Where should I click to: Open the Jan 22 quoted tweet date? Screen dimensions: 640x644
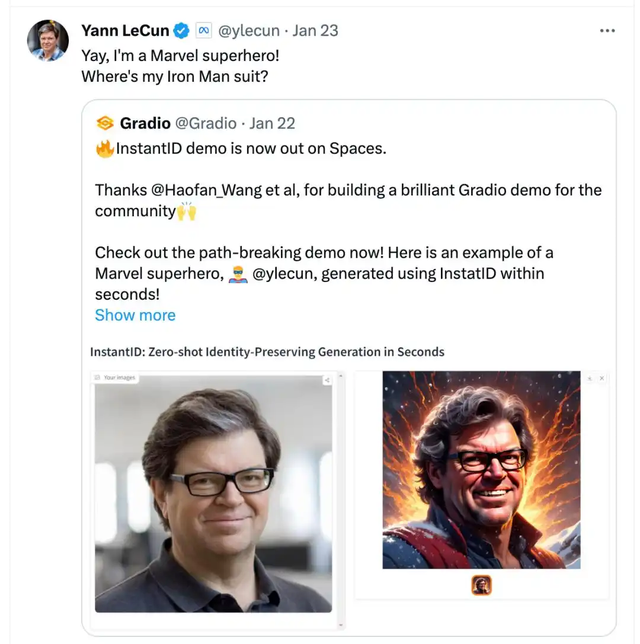click(274, 123)
